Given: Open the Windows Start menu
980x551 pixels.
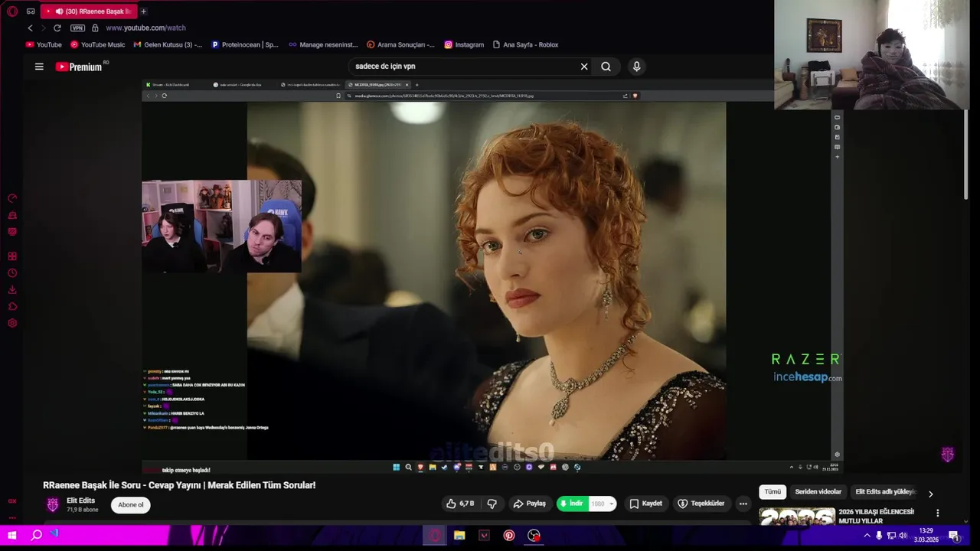Looking at the screenshot, I should click(x=11, y=536).
